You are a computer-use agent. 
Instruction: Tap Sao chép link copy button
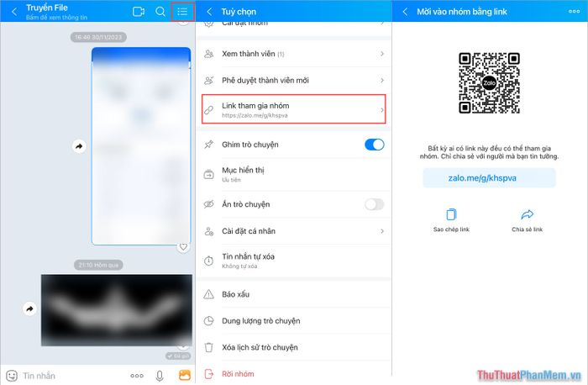point(451,220)
